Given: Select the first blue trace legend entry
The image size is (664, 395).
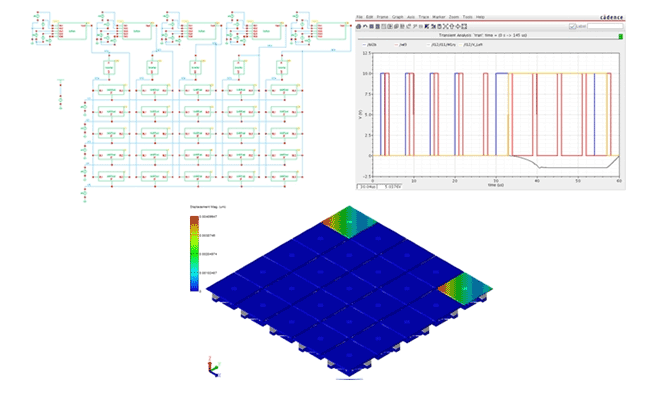Looking at the screenshot, I should (370, 44).
